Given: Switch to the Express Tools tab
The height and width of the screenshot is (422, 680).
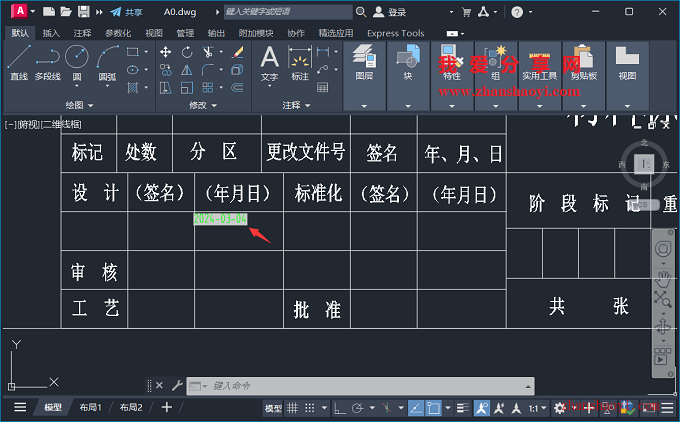Looking at the screenshot, I should click(x=396, y=33).
